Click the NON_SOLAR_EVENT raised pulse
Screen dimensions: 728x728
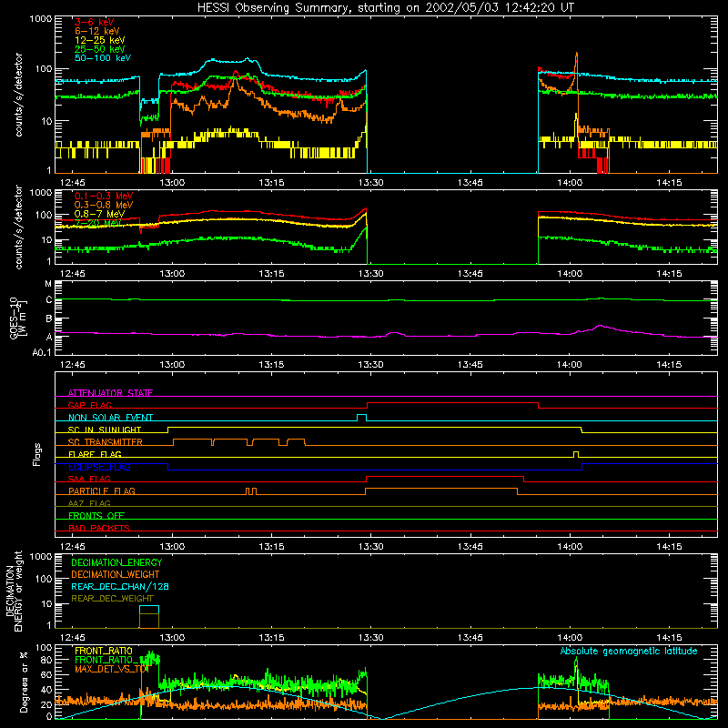coord(361,418)
